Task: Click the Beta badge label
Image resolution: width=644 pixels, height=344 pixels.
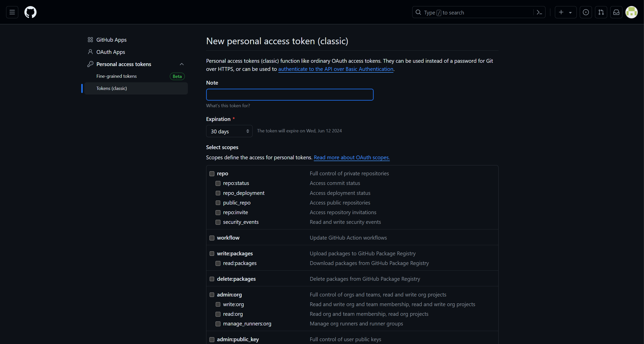Action: coord(177,76)
